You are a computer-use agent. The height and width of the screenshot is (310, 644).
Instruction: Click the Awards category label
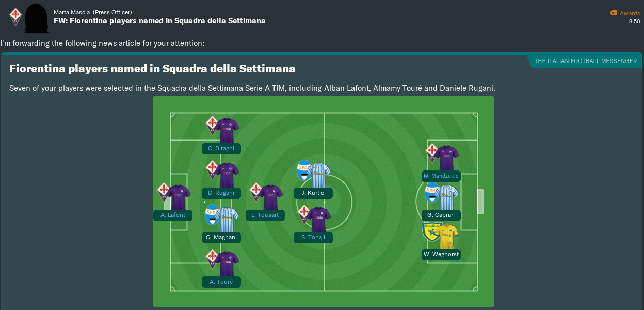click(x=630, y=13)
